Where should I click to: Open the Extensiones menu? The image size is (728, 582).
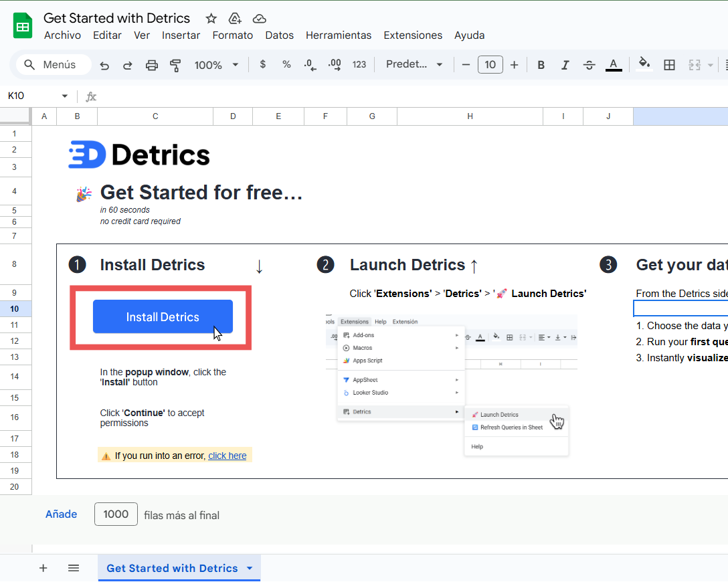point(413,35)
